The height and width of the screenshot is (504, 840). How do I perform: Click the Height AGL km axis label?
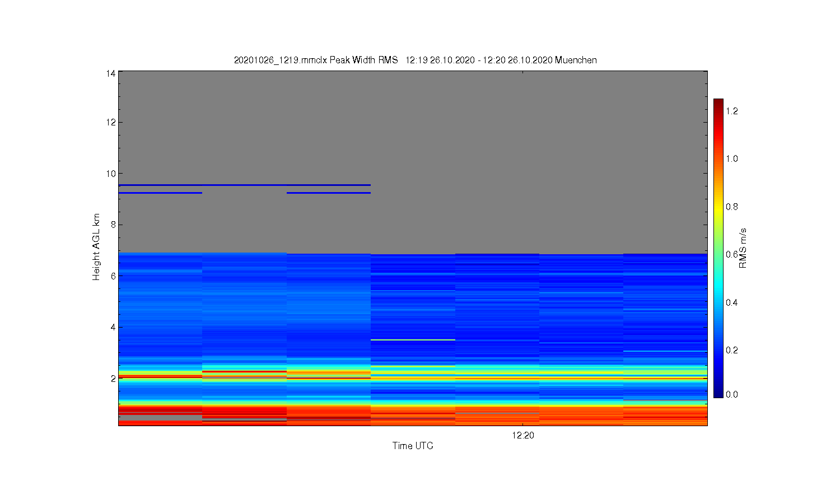click(96, 247)
